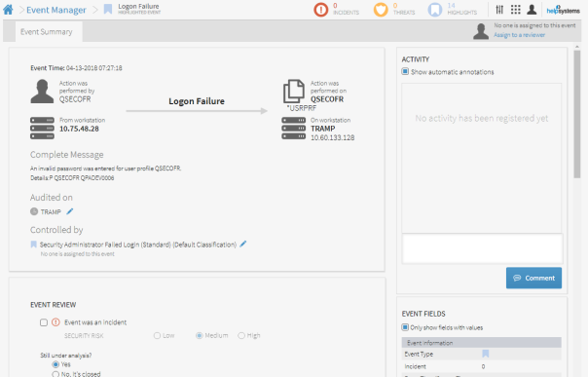
Task: Click Assign to a reviewer link
Action: [x=520, y=35]
